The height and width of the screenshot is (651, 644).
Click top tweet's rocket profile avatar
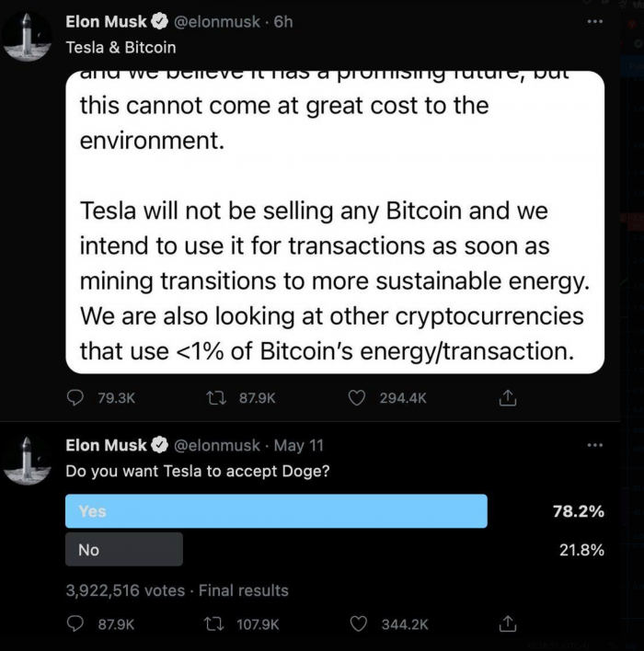point(27,38)
